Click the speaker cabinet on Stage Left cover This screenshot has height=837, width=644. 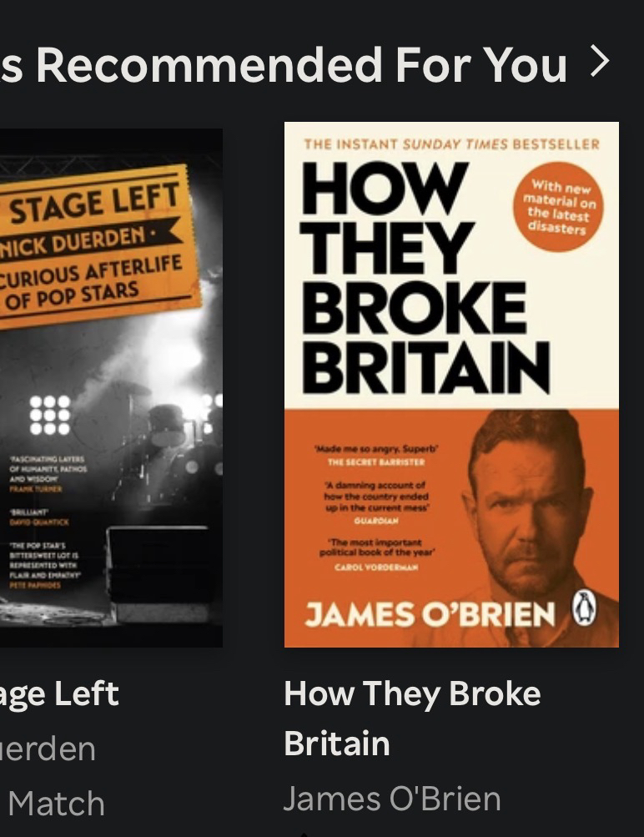(159, 572)
